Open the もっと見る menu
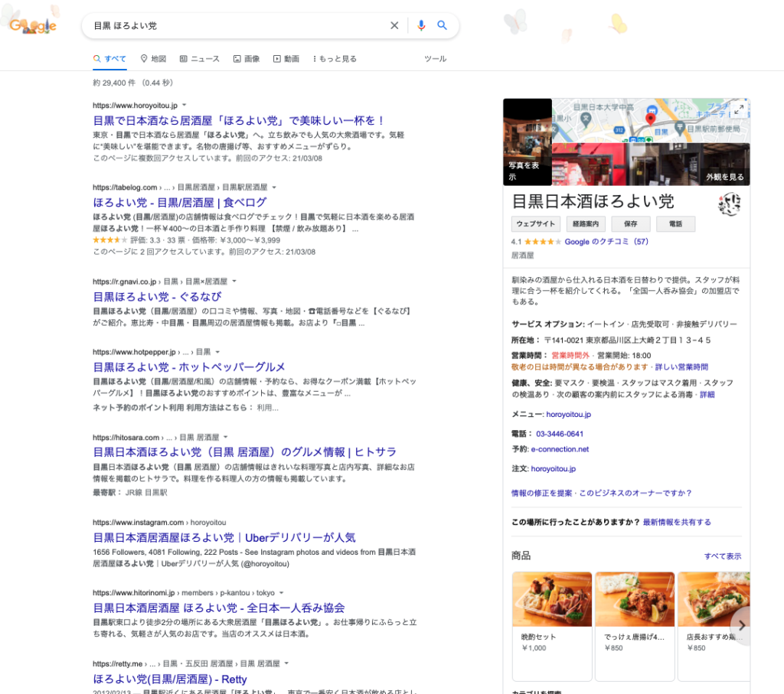Screen dimensions: 784x694 click(335, 59)
